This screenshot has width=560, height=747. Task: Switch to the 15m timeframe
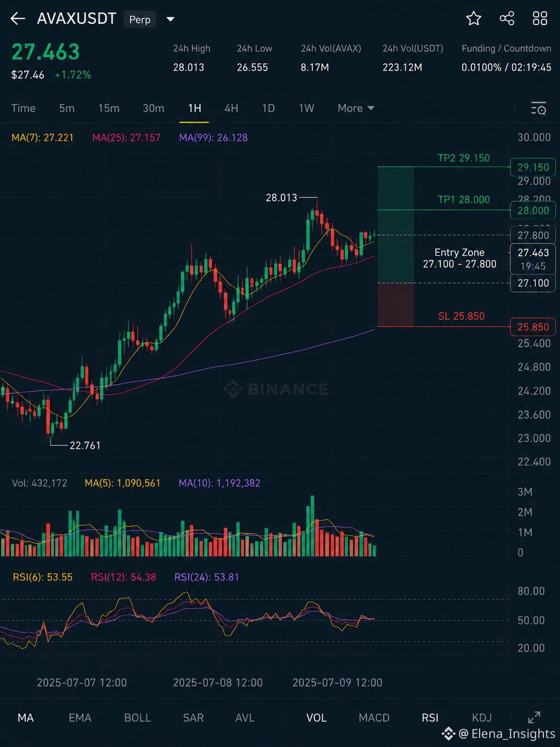(x=109, y=108)
